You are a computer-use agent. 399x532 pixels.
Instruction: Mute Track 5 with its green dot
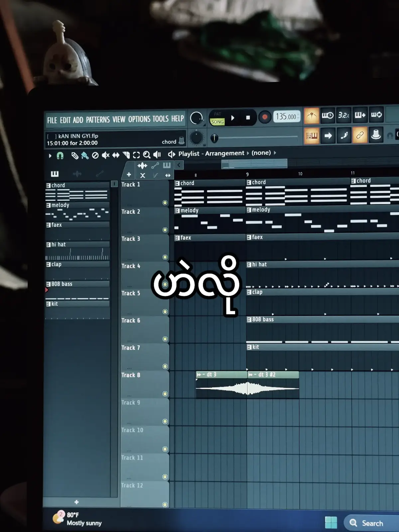coord(165,312)
